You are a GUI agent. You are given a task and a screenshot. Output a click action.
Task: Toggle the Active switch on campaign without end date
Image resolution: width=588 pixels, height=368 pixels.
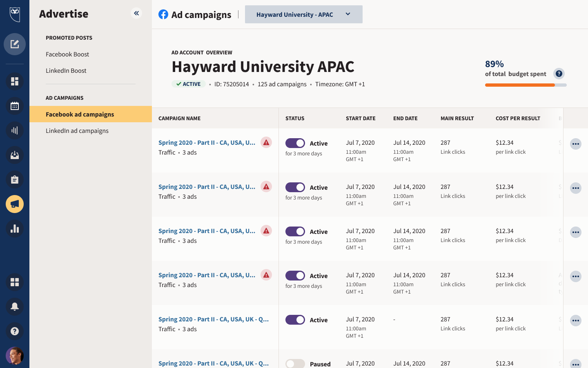[295, 320]
